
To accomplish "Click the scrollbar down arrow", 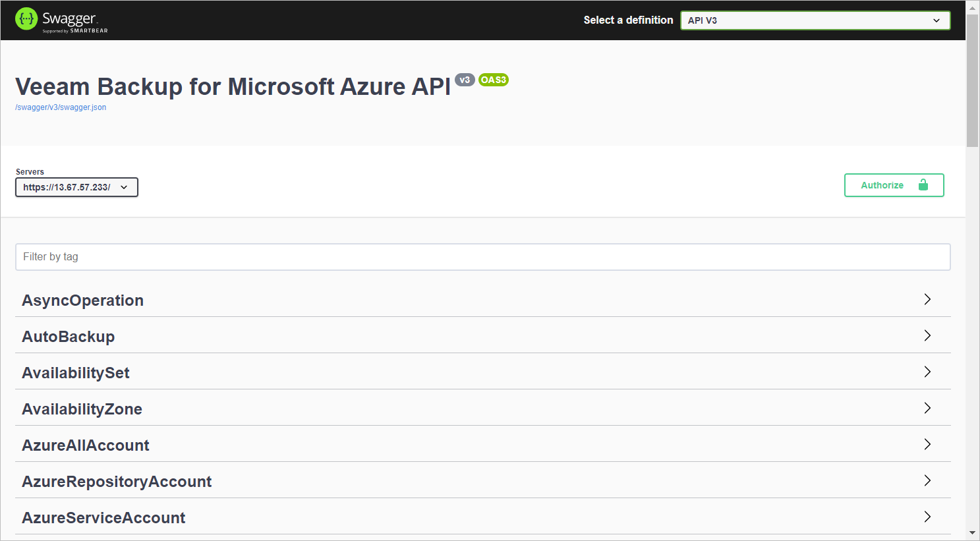I will pyautogui.click(x=972, y=533).
